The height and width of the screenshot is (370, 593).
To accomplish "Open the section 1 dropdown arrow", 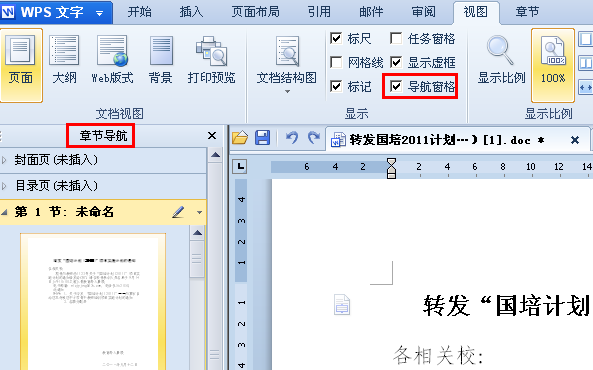I will coord(199,212).
